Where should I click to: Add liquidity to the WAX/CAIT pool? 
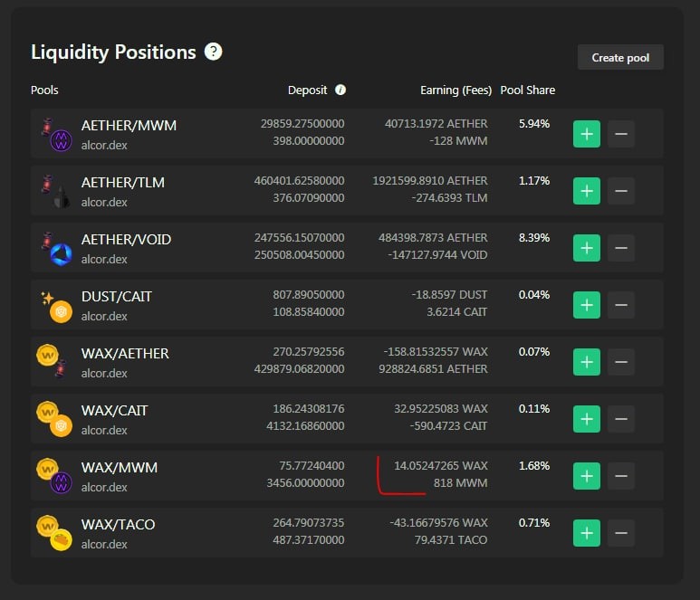(x=586, y=419)
